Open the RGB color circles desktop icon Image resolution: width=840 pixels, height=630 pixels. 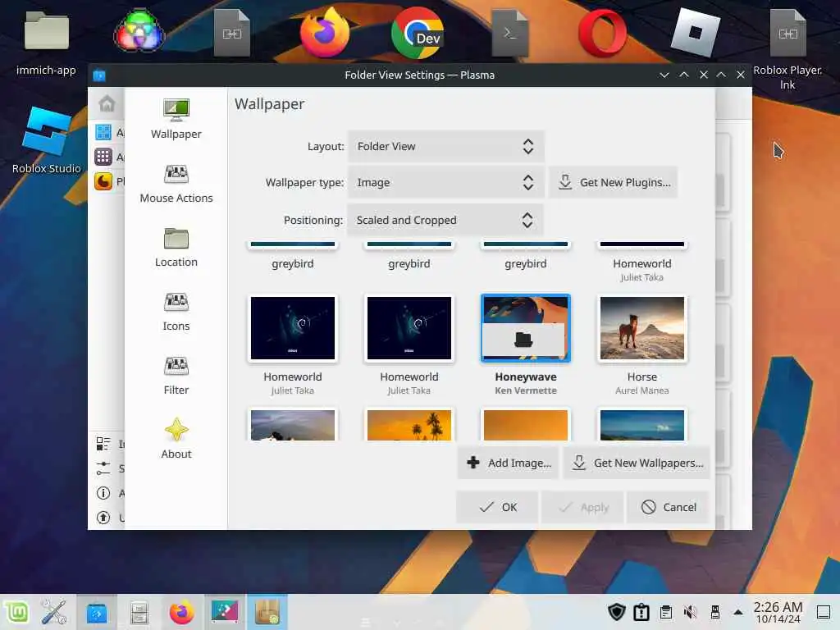click(139, 31)
